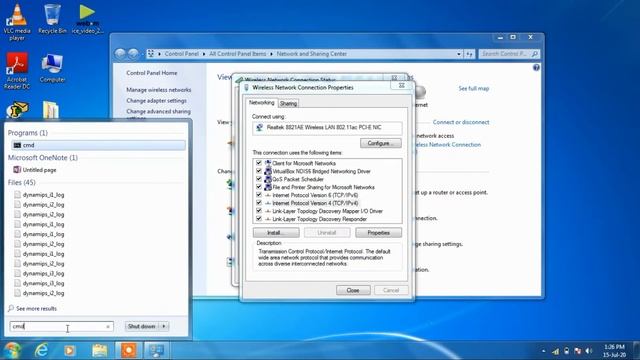Viewport: 640px width, 360px height.
Task: Select Internet Protocol Version 4 list item
Action: 315,203
